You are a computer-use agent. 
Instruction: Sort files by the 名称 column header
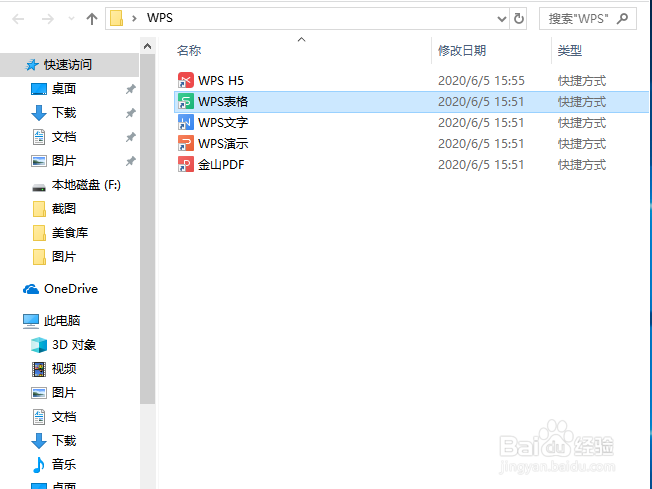pyautogui.click(x=189, y=51)
